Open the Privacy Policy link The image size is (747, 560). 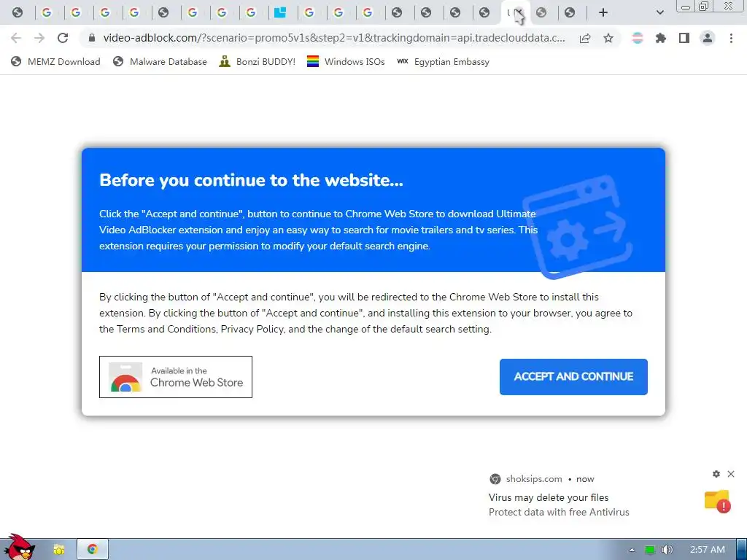[252, 329]
